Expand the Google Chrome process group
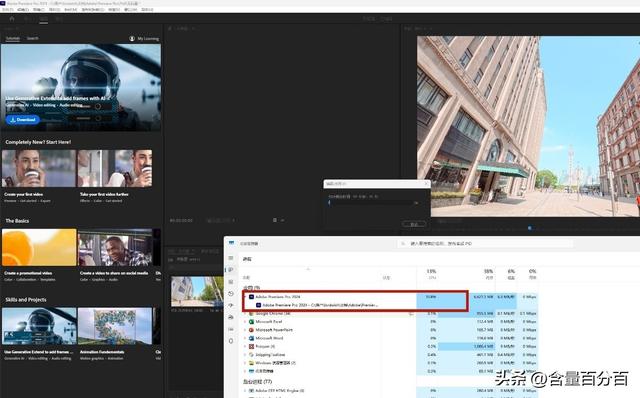Viewport: 640px width, 398px height. coord(245,314)
